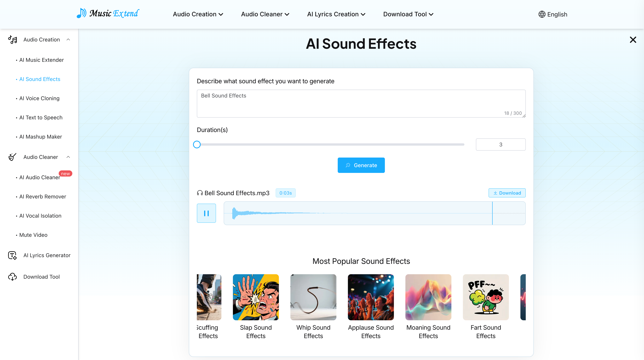
Task: Close the AI Sound Effects panel
Action: pyautogui.click(x=633, y=40)
